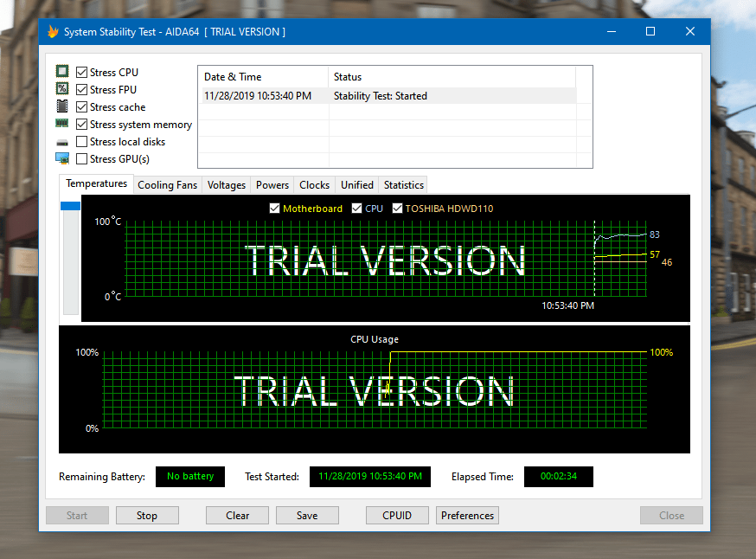Click the Test Started timestamp field
The width and height of the screenshot is (756, 559).
[370, 477]
